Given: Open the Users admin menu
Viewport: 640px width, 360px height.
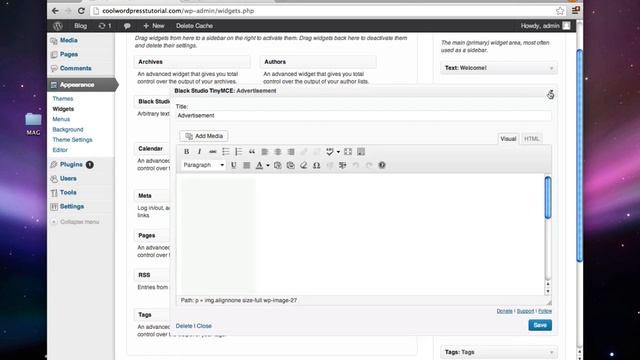Looking at the screenshot, I should [x=68, y=179].
